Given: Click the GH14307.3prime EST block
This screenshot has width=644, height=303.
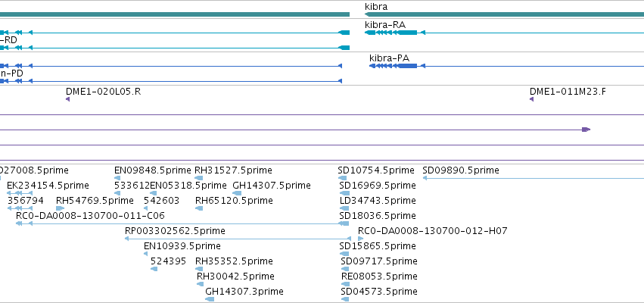Looking at the screenshot, I should coord(210,299).
